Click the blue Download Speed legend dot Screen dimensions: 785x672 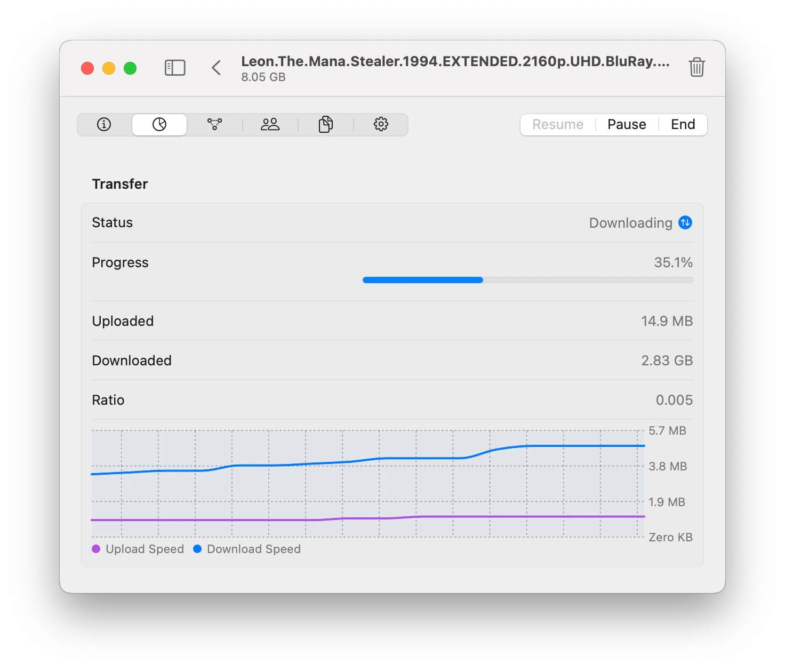coord(197,549)
